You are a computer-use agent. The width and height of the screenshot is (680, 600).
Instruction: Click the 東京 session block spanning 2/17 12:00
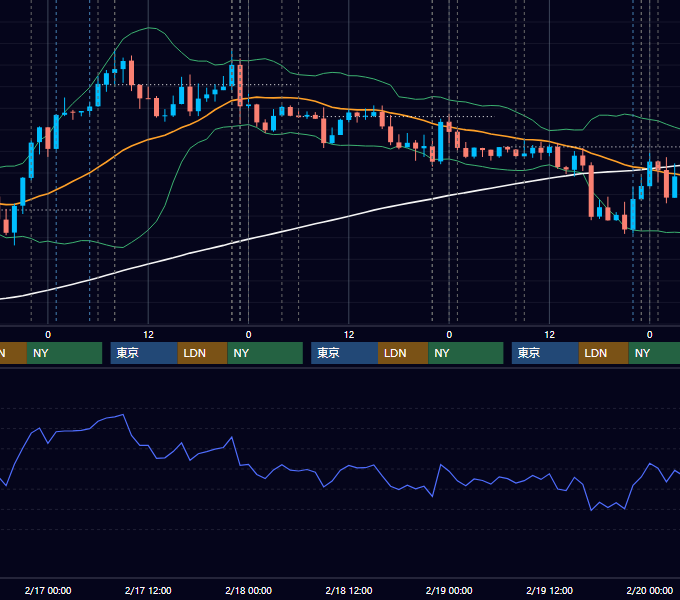click(x=144, y=353)
